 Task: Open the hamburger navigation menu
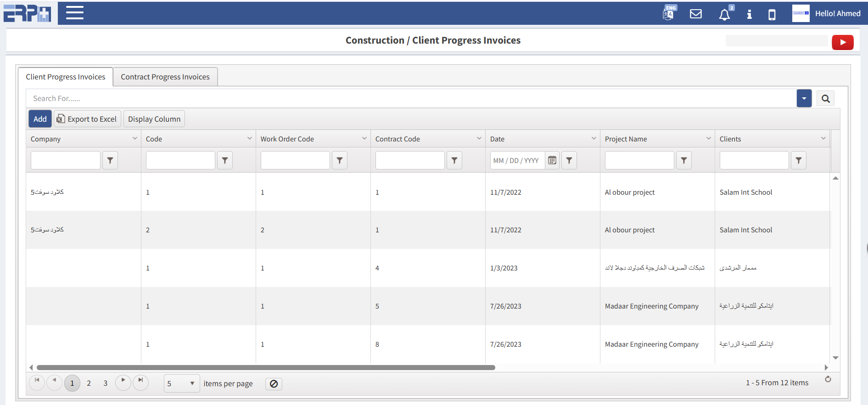tap(74, 13)
